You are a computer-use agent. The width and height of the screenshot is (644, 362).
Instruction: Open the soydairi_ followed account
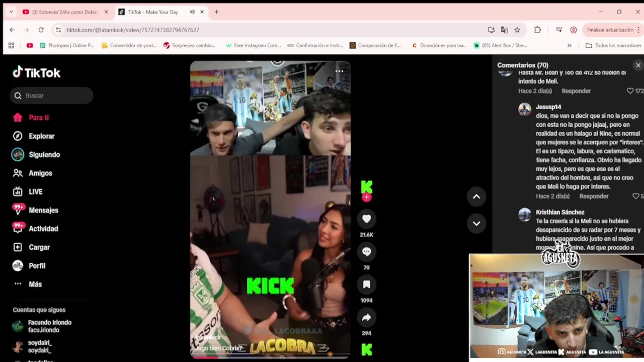pos(33,346)
